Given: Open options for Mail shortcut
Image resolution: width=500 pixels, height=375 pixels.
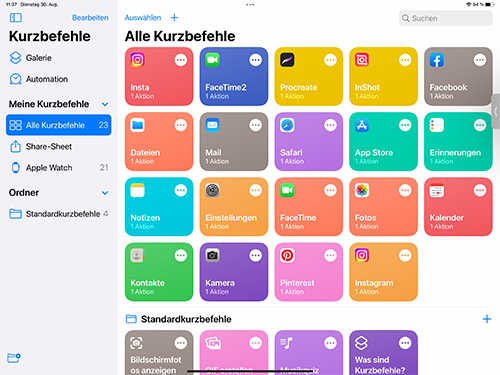Looking at the screenshot, I should pyautogui.click(x=256, y=125).
